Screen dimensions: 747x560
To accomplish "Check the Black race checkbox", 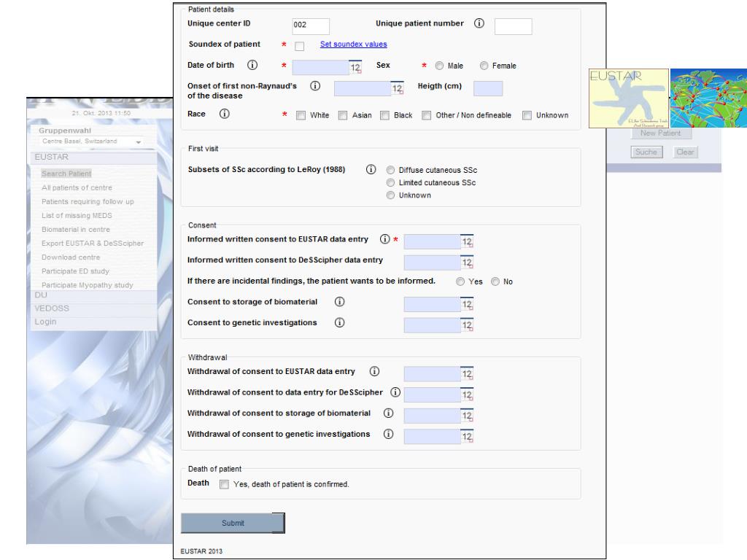I will click(384, 115).
